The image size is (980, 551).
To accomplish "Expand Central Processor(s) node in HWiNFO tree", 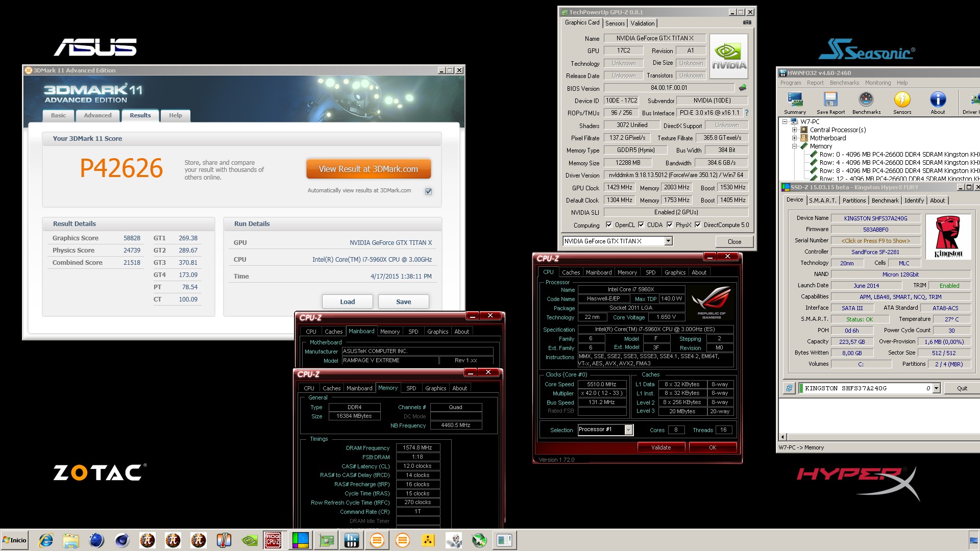I will [x=794, y=130].
